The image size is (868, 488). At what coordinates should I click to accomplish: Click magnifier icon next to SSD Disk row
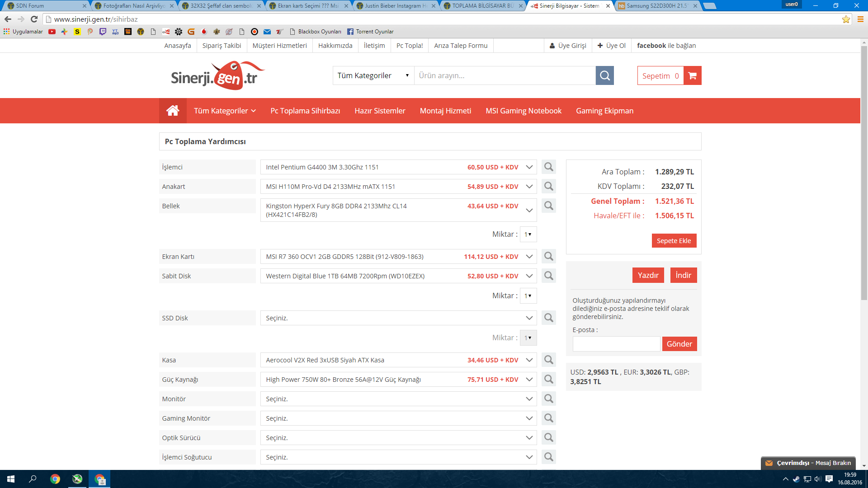[548, 318]
